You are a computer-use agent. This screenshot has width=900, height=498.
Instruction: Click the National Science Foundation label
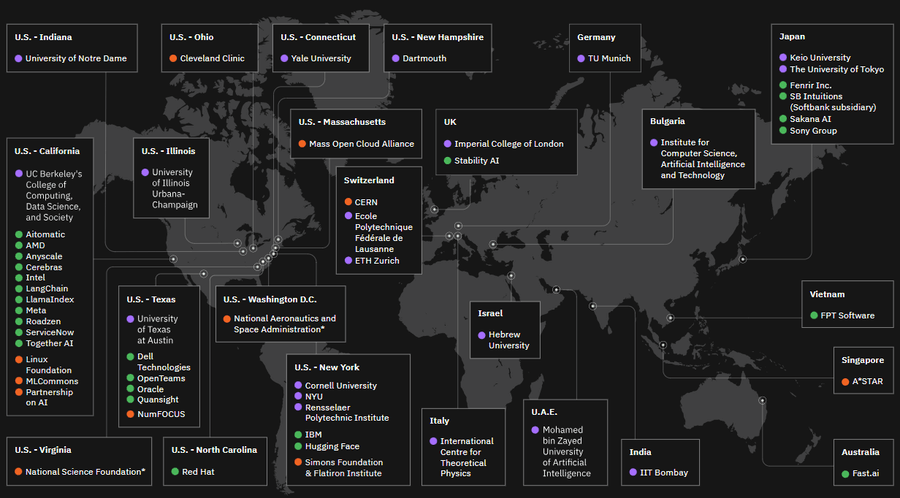coord(86,471)
